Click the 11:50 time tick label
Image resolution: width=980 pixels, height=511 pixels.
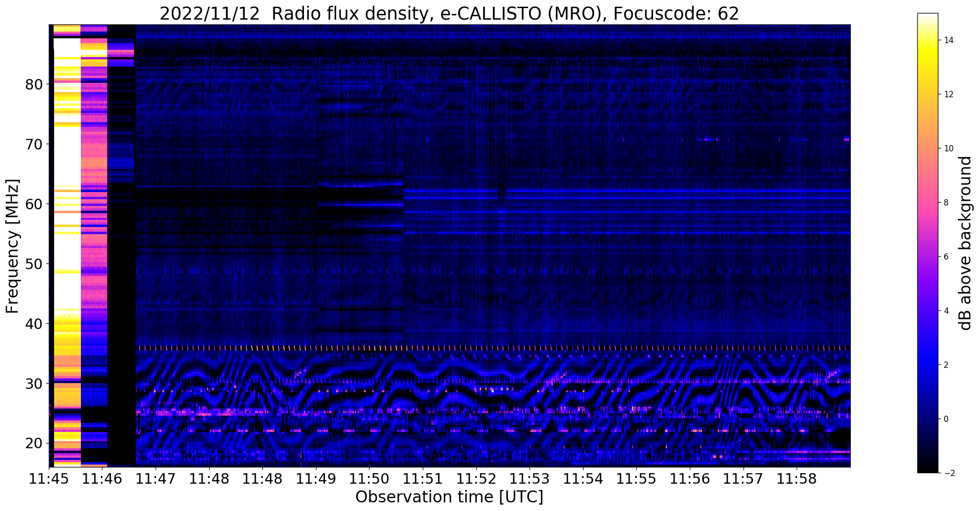369,479
